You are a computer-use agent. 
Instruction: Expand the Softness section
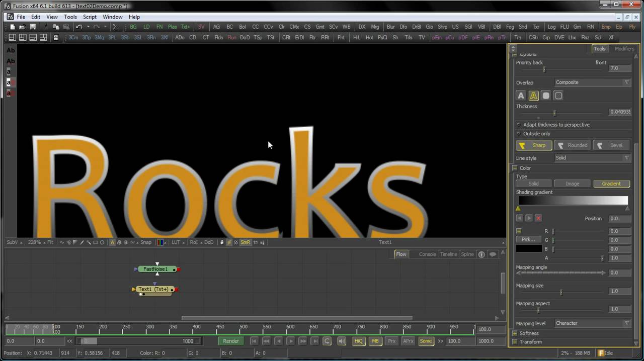515,333
